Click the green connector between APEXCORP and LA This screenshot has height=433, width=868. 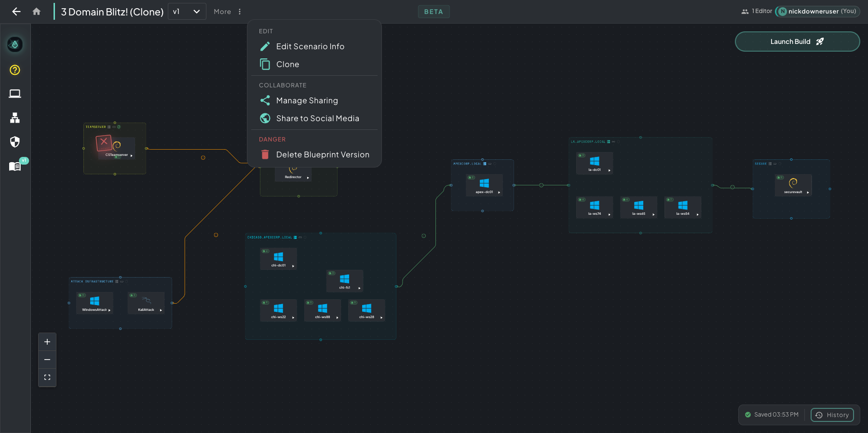541,185
